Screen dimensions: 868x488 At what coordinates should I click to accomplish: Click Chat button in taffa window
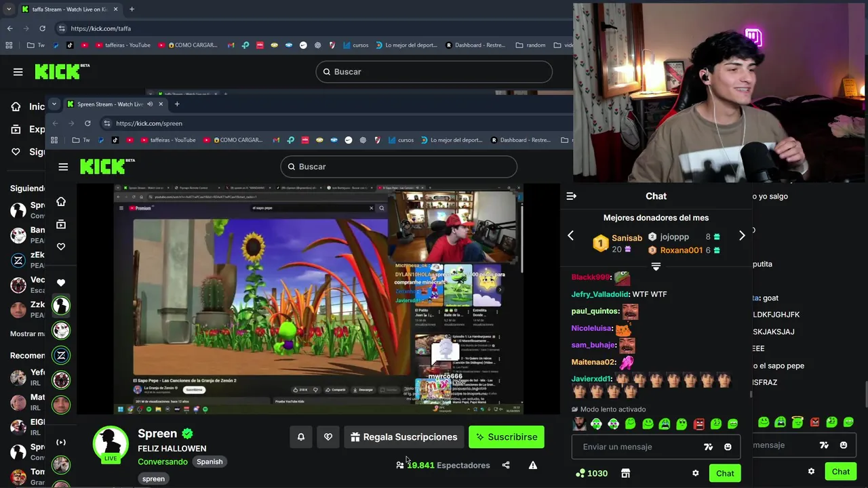click(841, 472)
